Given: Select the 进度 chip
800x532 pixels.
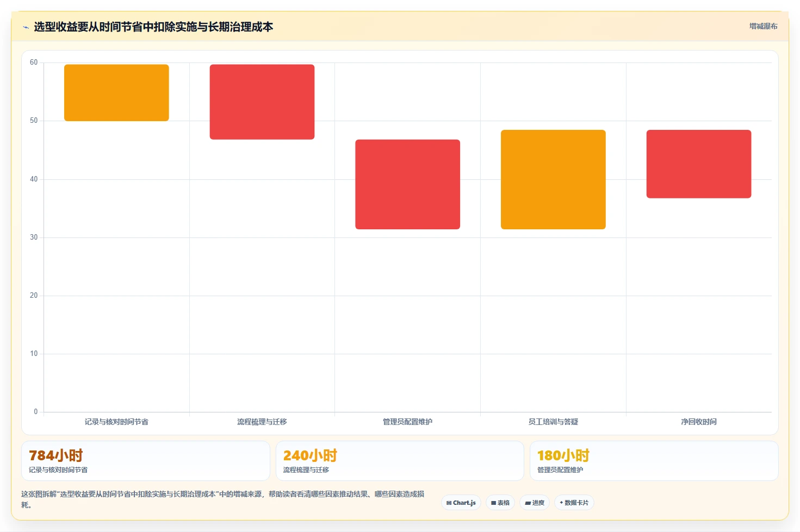Looking at the screenshot, I should 535,503.
